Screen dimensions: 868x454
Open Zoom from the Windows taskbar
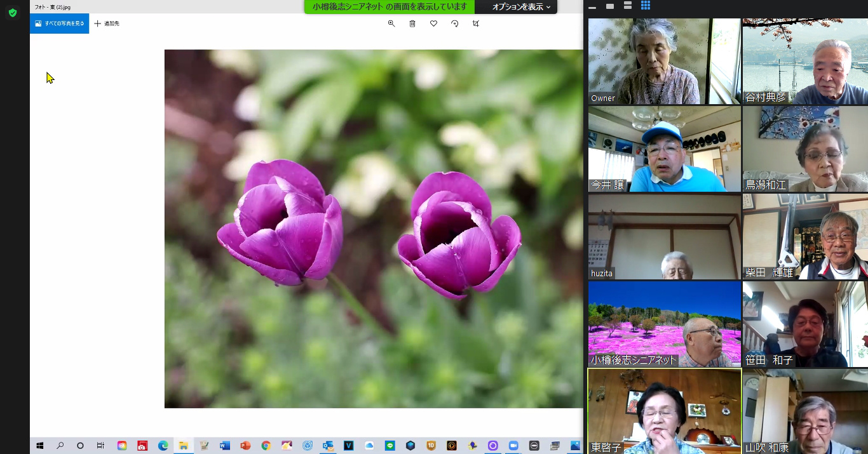pyautogui.click(x=513, y=446)
